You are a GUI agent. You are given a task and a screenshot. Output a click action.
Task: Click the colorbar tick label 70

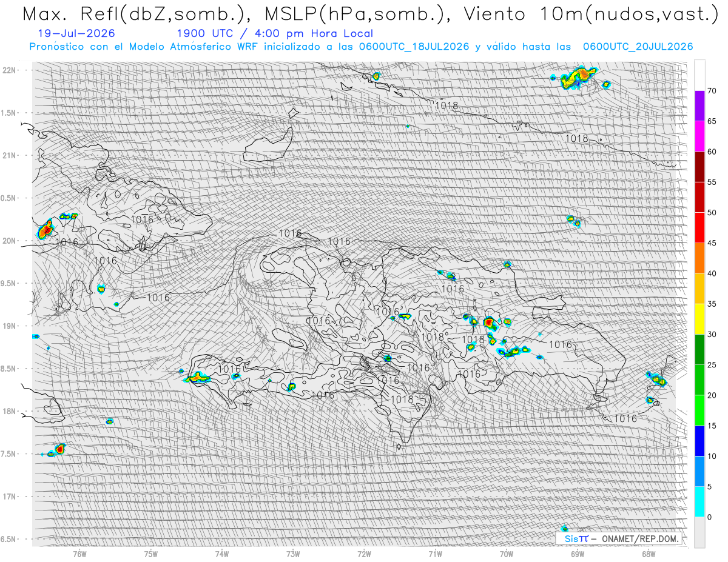coord(712,91)
